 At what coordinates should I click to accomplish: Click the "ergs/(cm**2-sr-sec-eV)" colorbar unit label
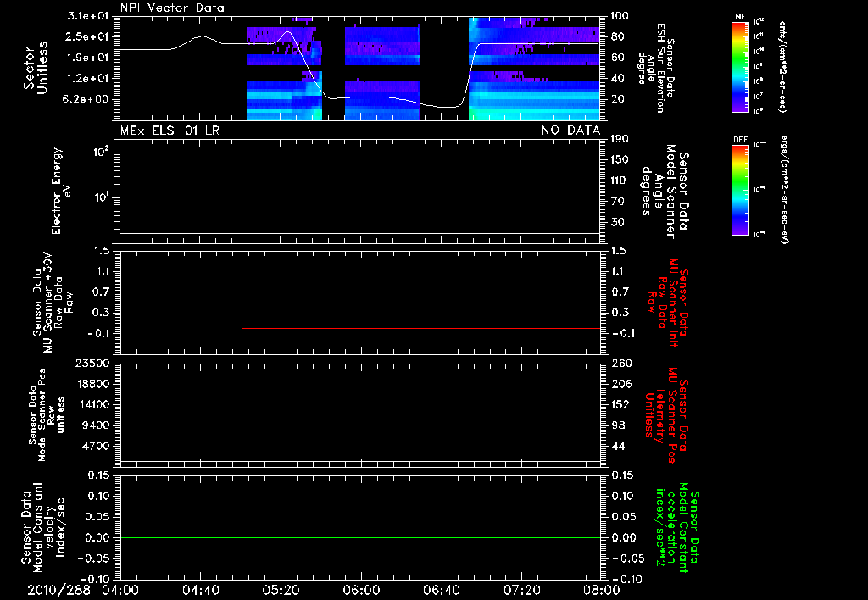pyautogui.click(x=784, y=190)
